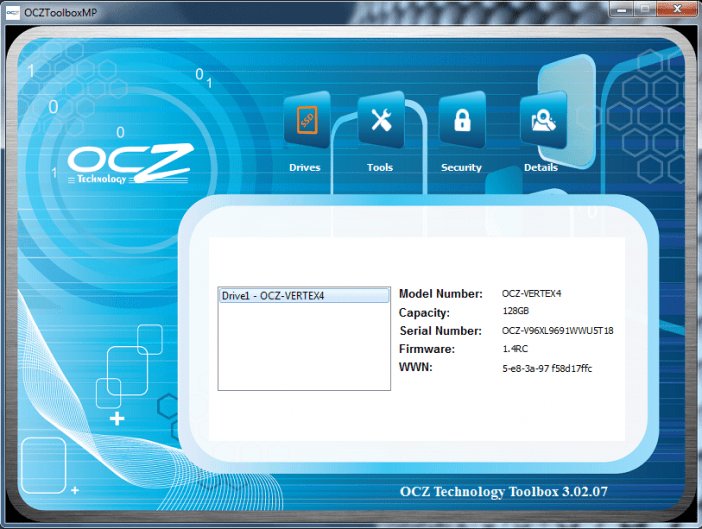Click OCZ Technology Toolbox 3.02.07 version text

click(x=504, y=492)
